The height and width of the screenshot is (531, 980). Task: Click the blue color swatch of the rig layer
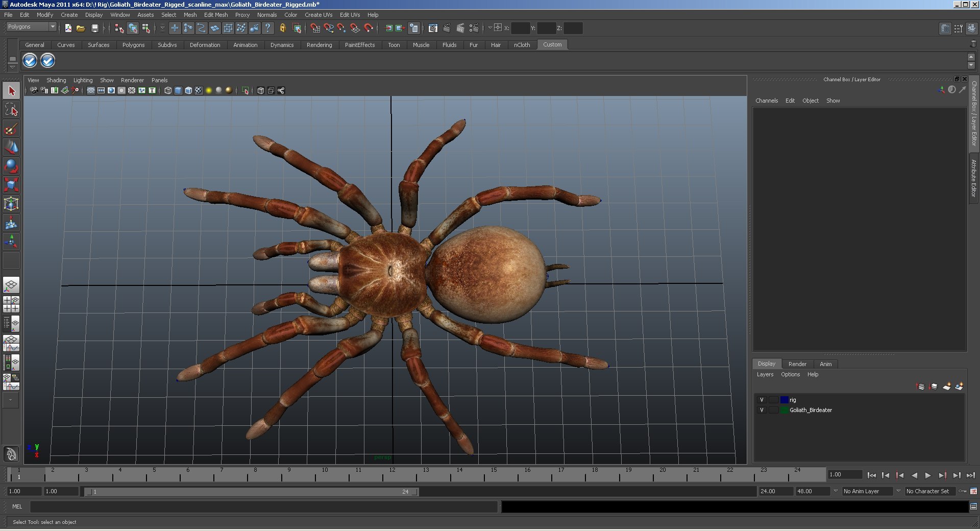[x=785, y=400]
